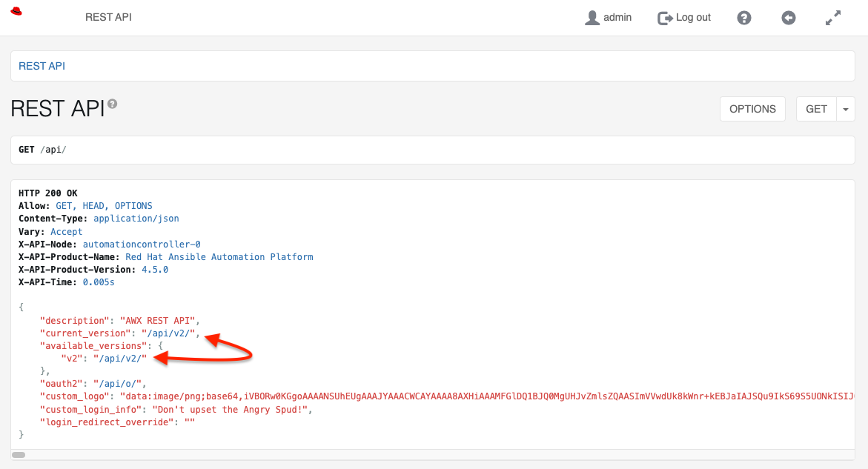Click the Log out link text
This screenshot has width=868, height=469.
coord(693,17)
